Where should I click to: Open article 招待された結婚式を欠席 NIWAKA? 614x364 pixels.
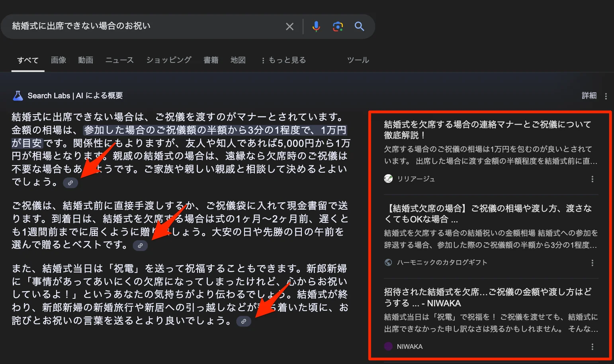(x=487, y=298)
